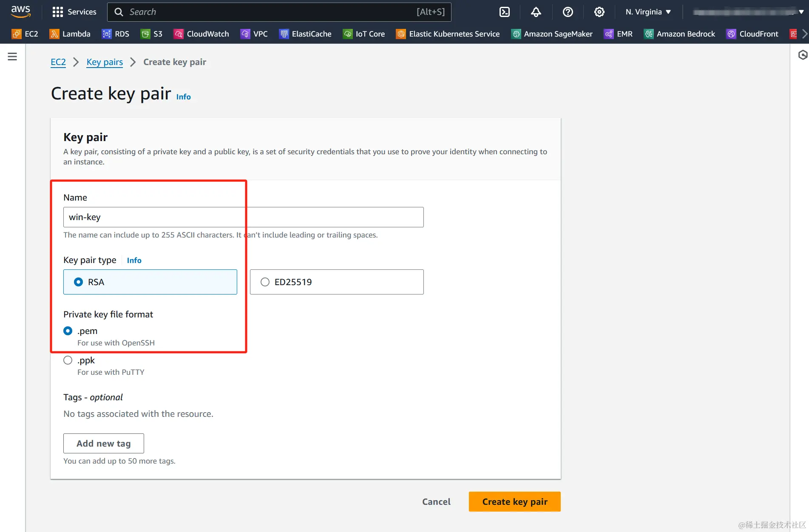Open the notifications bell
This screenshot has height=532, width=809.
536,12
